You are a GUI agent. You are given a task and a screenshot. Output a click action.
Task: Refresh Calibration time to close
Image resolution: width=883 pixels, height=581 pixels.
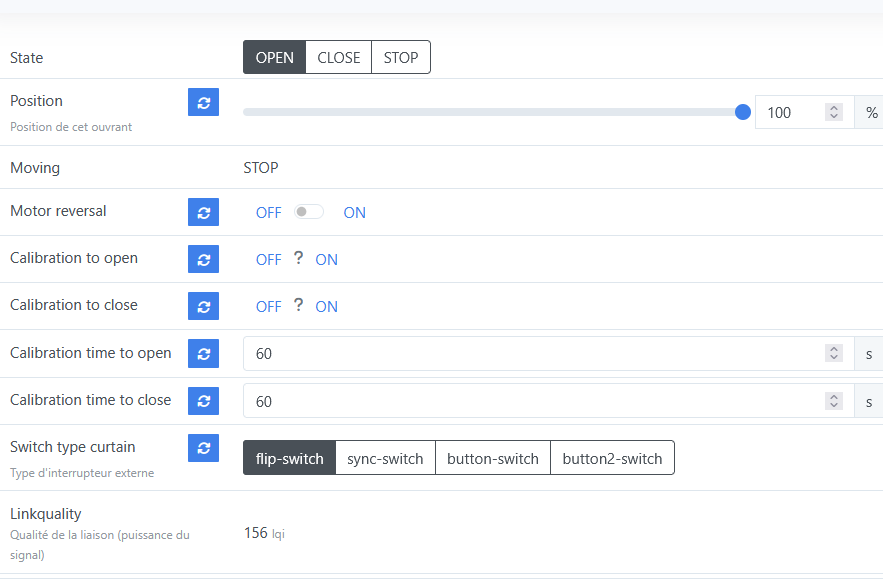[203, 400]
